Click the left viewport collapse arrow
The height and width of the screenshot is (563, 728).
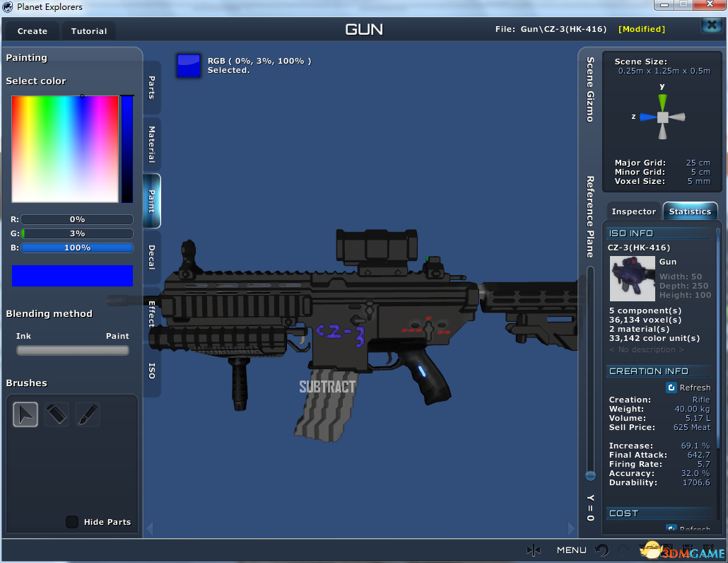[150, 528]
